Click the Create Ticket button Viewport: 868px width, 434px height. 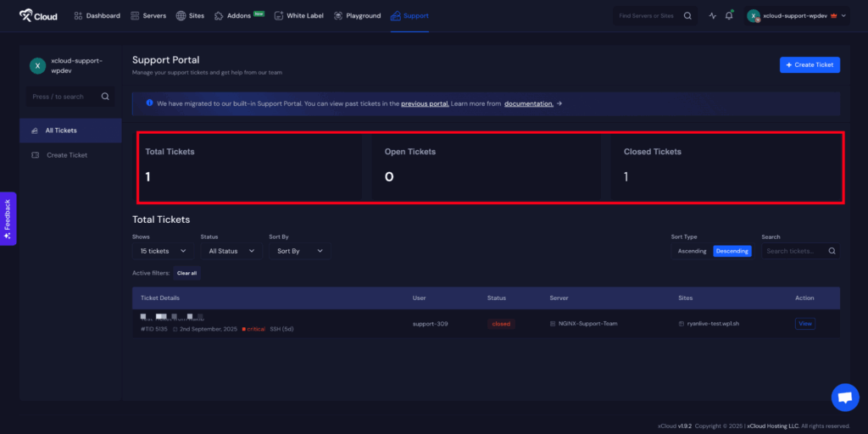tap(810, 64)
